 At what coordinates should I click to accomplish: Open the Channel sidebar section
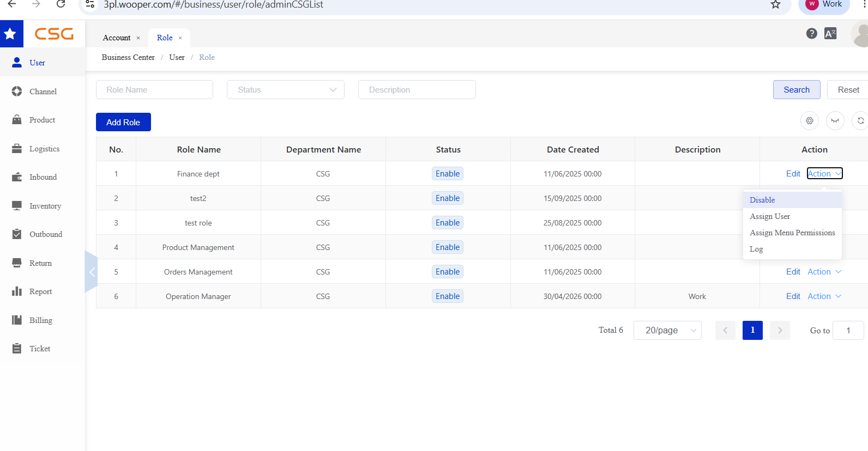coord(43,92)
